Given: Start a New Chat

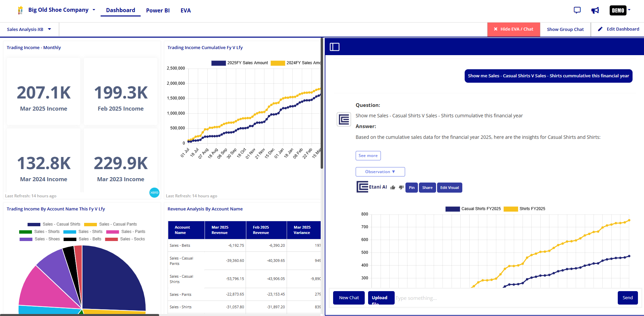Looking at the screenshot, I should tap(349, 298).
